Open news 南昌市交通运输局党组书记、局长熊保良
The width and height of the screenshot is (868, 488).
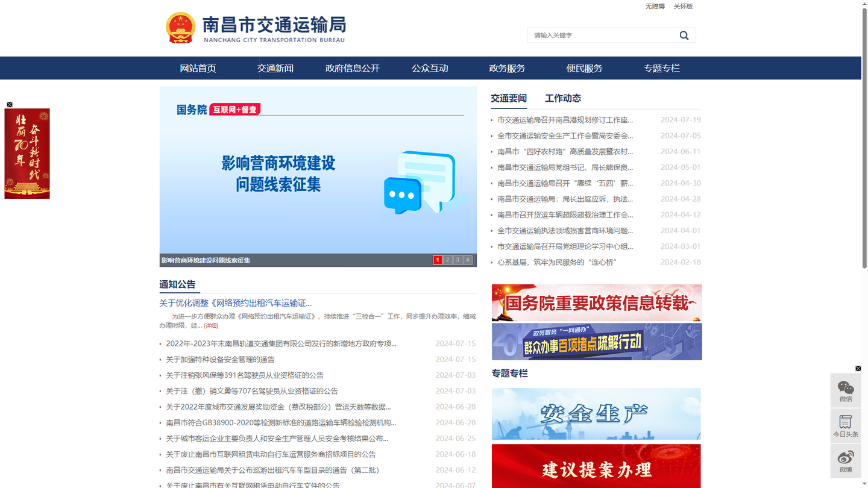pos(565,167)
